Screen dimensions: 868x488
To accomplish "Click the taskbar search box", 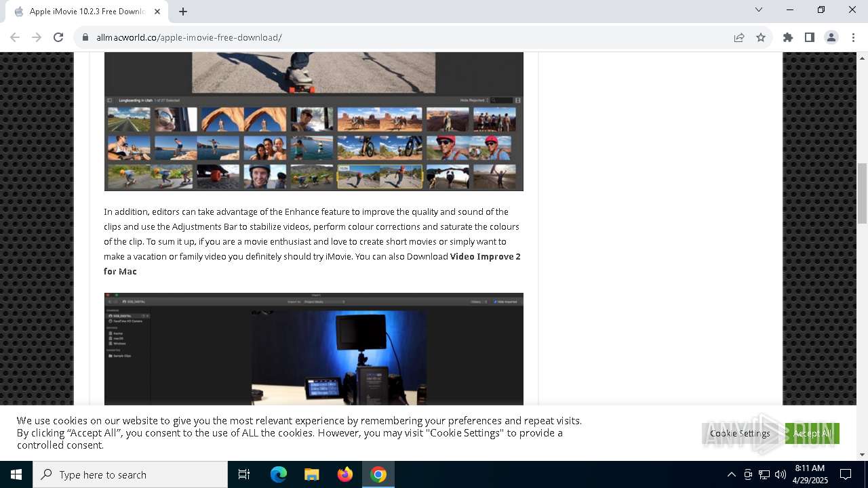I will pos(130,474).
